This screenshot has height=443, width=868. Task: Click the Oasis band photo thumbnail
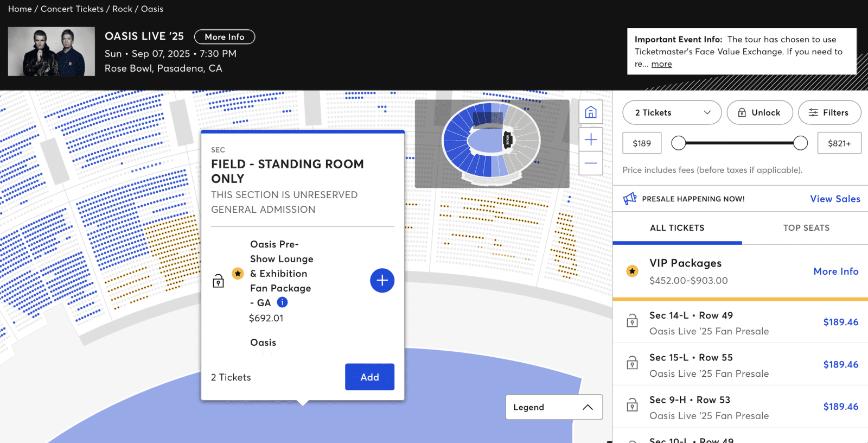click(52, 52)
